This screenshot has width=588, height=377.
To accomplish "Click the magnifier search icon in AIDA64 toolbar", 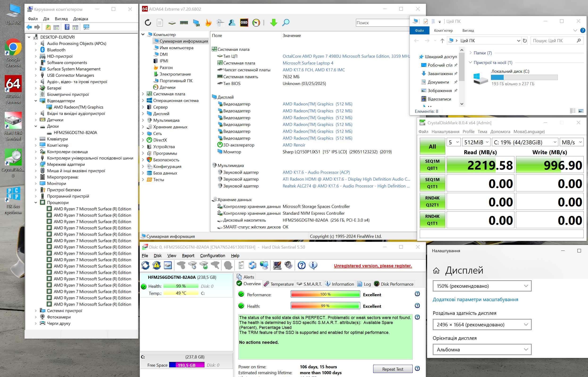I will (x=286, y=23).
